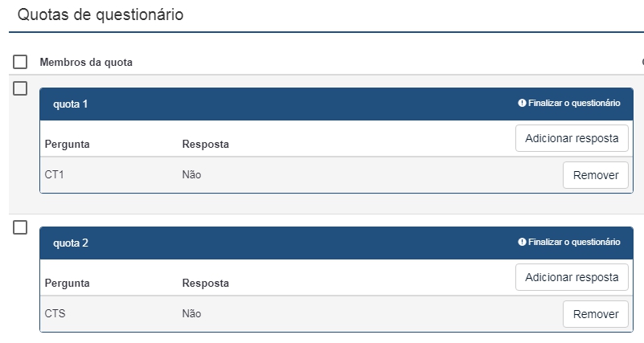
Task: Click the Resposta header in quota 1
Action: [205, 145]
